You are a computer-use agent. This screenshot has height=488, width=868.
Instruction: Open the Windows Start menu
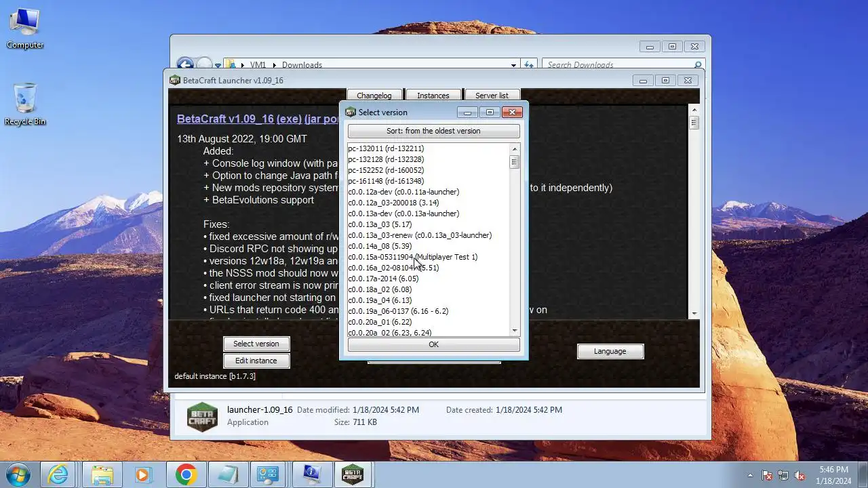[17, 474]
